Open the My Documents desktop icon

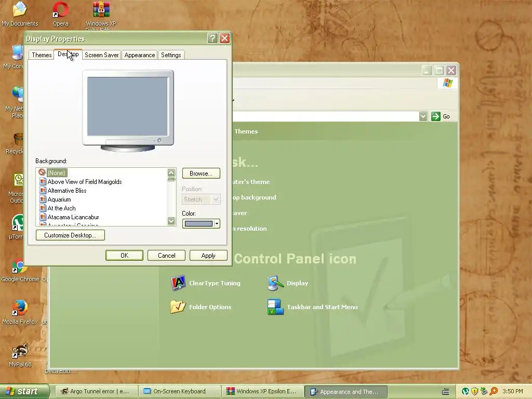click(20, 14)
